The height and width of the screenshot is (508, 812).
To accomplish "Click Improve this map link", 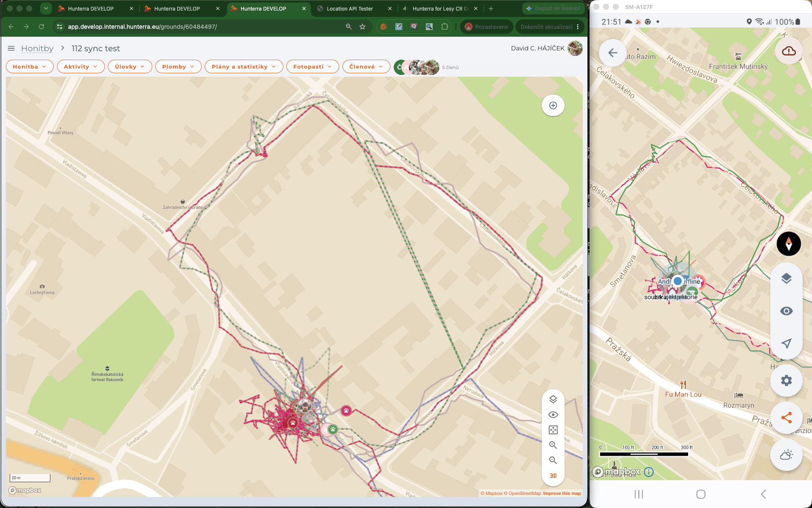I will click(562, 493).
